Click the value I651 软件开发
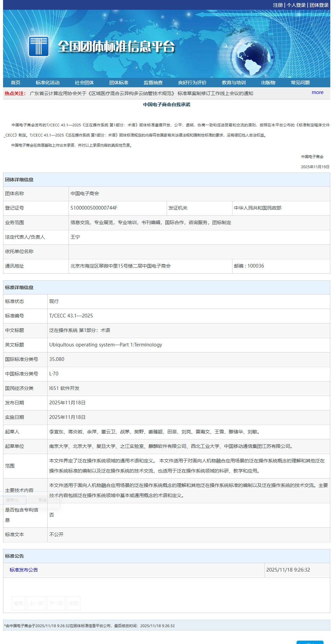 64,388
